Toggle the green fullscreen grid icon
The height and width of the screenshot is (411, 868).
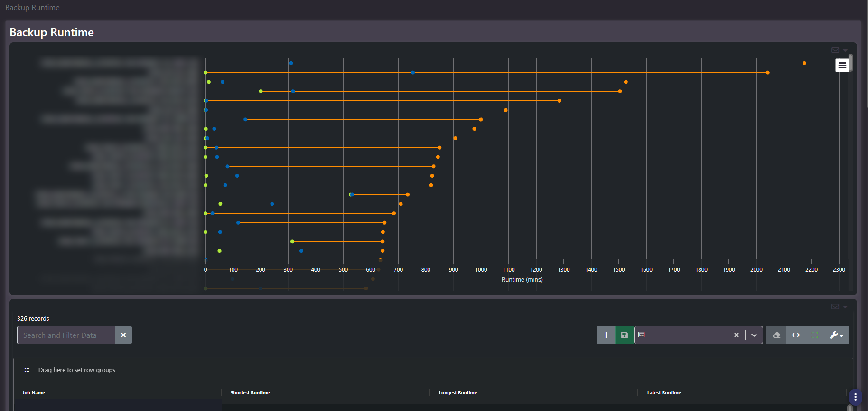click(x=815, y=335)
